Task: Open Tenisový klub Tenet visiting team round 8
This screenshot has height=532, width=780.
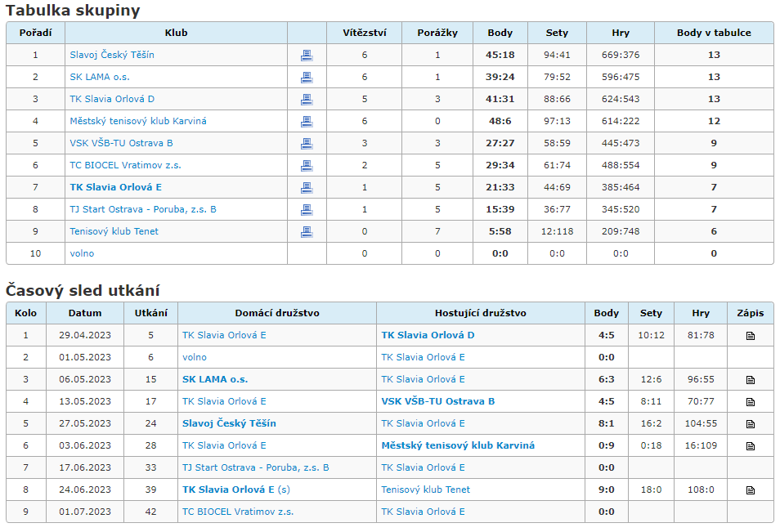Action: click(x=425, y=490)
